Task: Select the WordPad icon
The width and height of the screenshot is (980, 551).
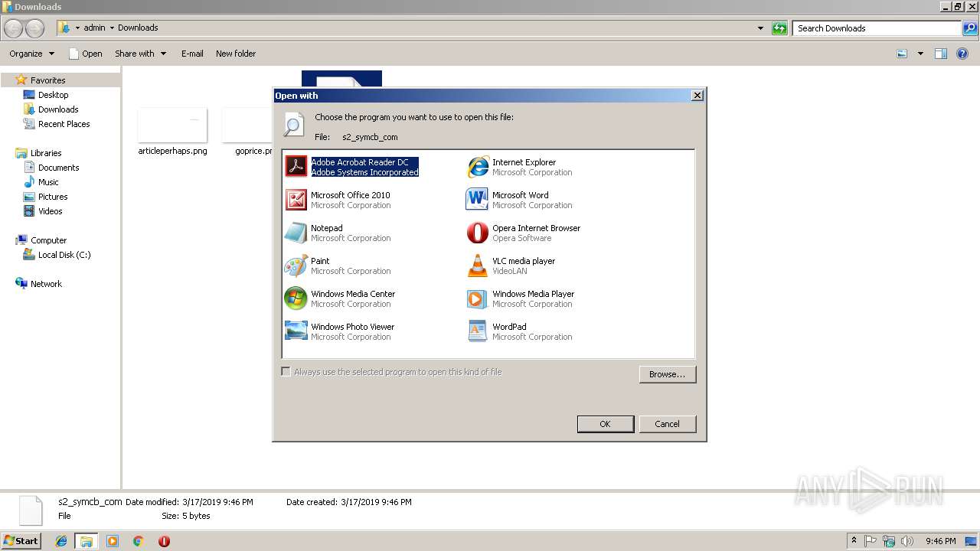Action: click(477, 331)
